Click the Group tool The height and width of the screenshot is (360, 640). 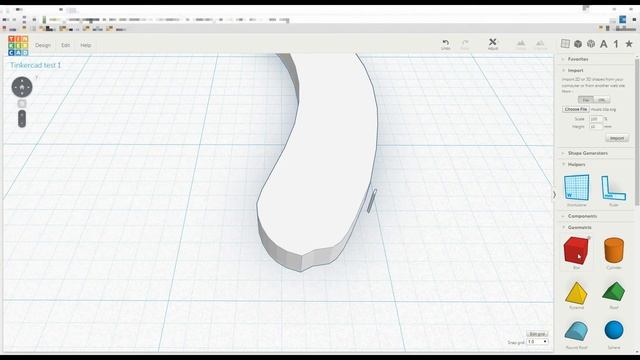point(521,44)
